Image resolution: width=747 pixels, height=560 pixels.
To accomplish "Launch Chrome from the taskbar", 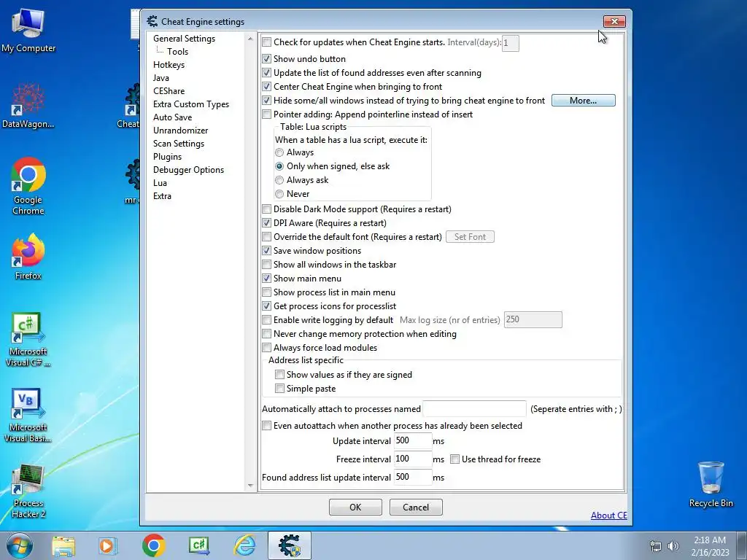I will pyautogui.click(x=153, y=545).
